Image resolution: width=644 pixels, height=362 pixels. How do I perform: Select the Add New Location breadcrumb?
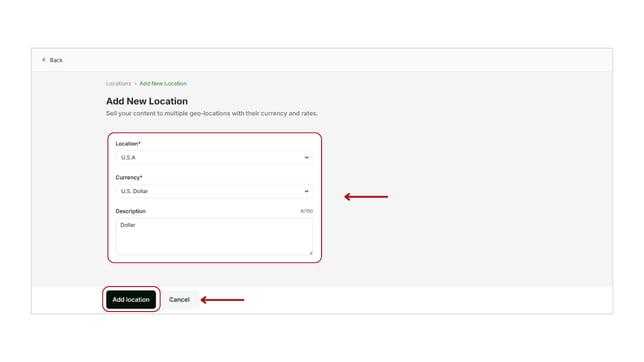[163, 83]
